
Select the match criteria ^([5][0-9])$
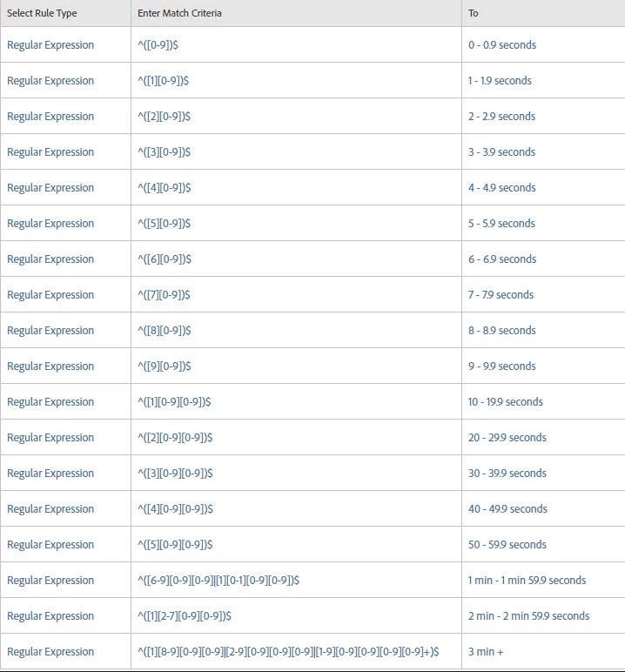(165, 224)
